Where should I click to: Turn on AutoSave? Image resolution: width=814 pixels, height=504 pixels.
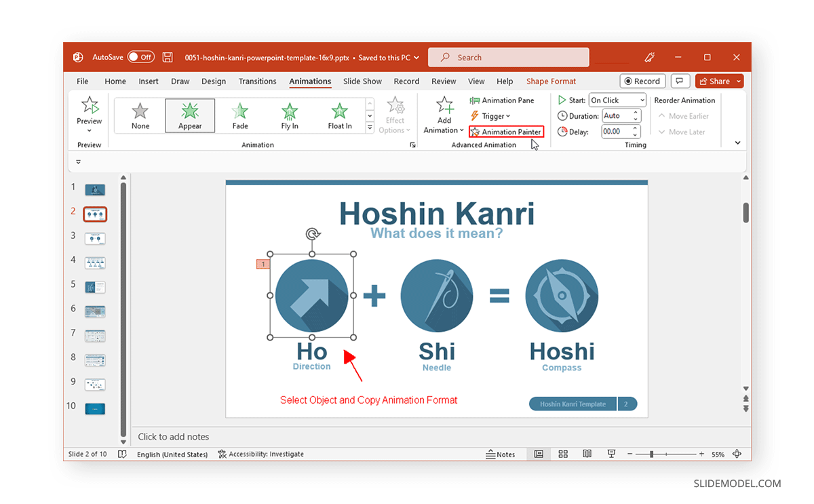(x=141, y=57)
